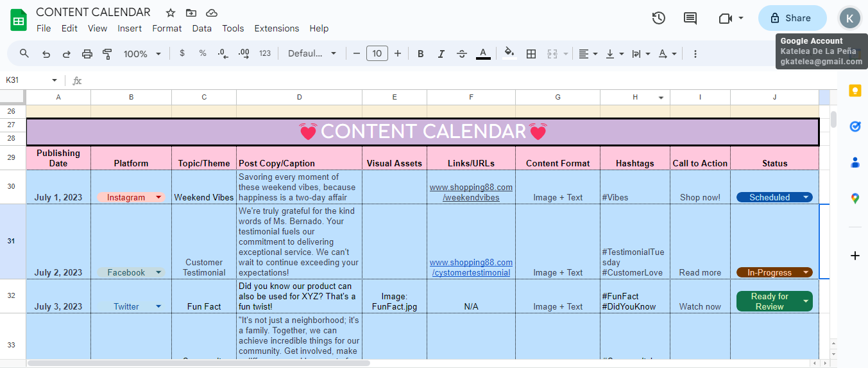This screenshot has height=368, width=868.
Task: Open the Google Sheets home icon
Action: (x=18, y=20)
